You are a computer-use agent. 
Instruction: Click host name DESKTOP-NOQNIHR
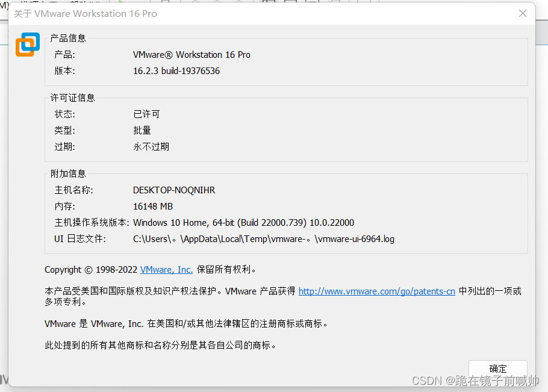point(174,190)
